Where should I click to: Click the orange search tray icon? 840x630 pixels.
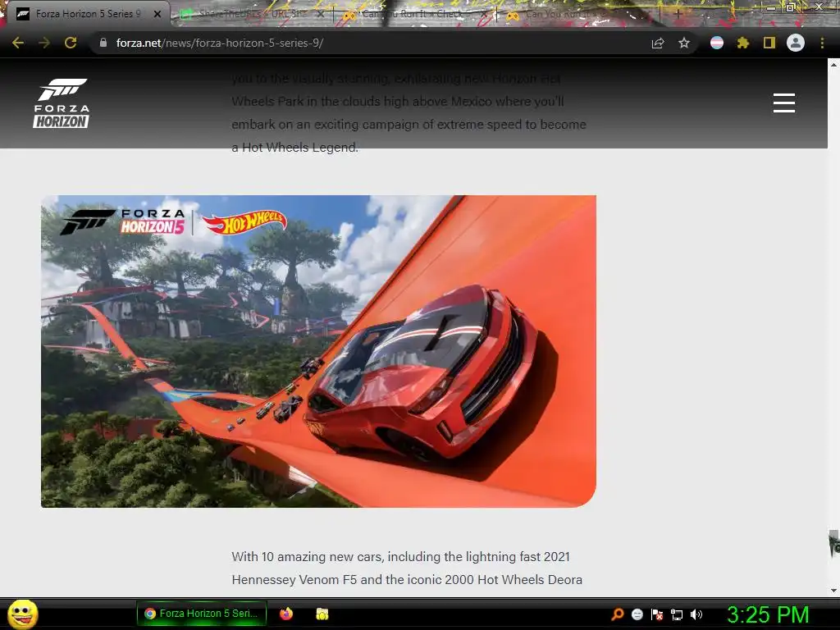pos(618,614)
